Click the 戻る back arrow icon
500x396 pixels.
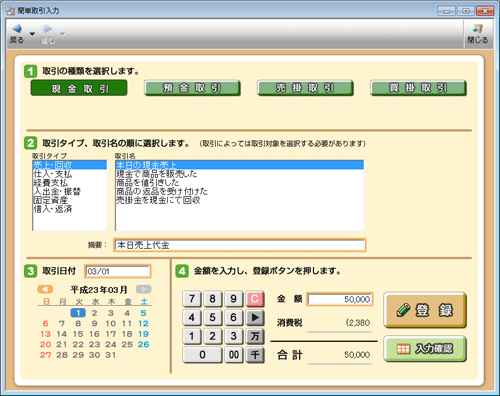[17, 29]
